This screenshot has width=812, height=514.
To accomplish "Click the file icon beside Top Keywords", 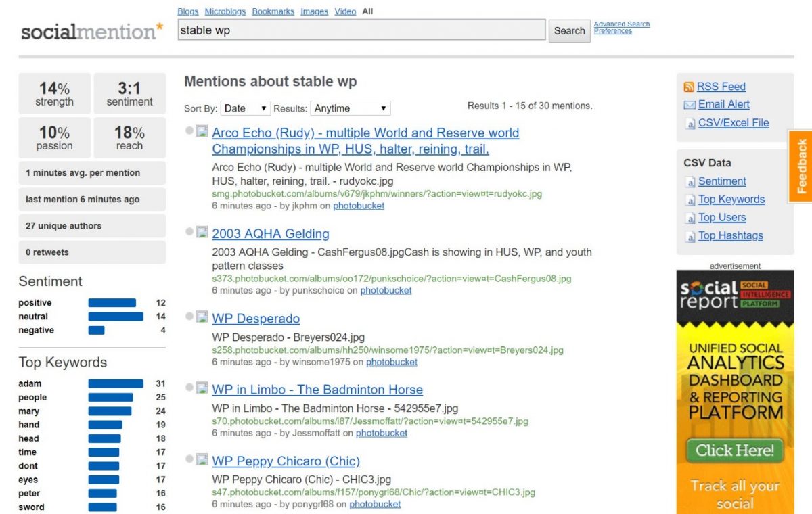I will [x=690, y=200].
